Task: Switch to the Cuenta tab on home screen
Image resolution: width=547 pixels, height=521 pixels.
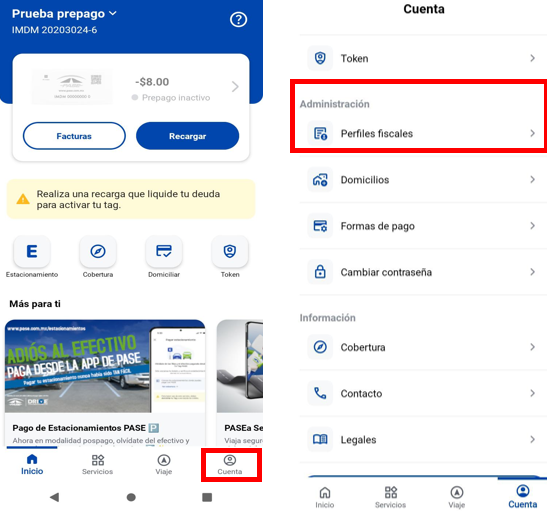Action: point(230,464)
